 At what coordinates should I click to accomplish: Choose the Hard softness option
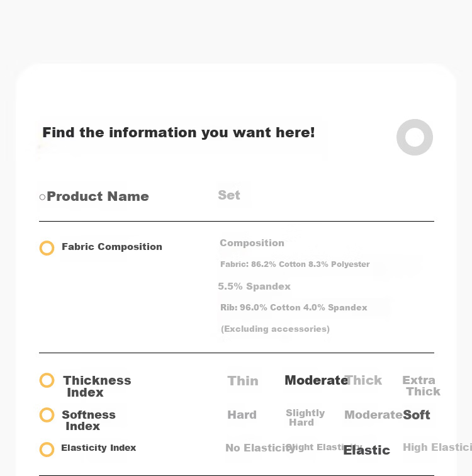click(242, 415)
